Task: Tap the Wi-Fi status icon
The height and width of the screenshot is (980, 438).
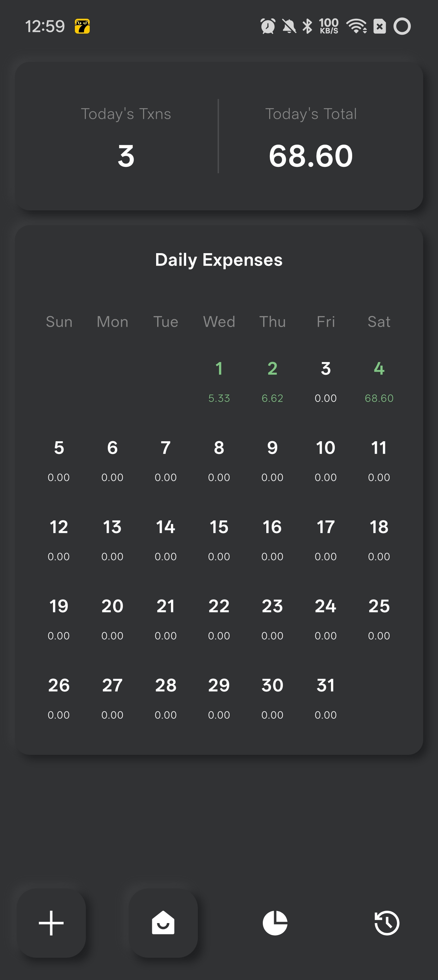Action: pyautogui.click(x=356, y=26)
